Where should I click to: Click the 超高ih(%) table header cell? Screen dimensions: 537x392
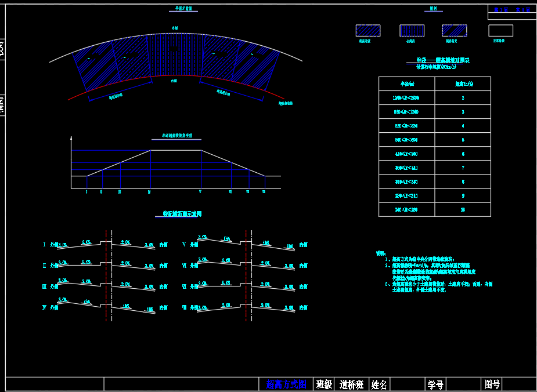[x=463, y=84]
